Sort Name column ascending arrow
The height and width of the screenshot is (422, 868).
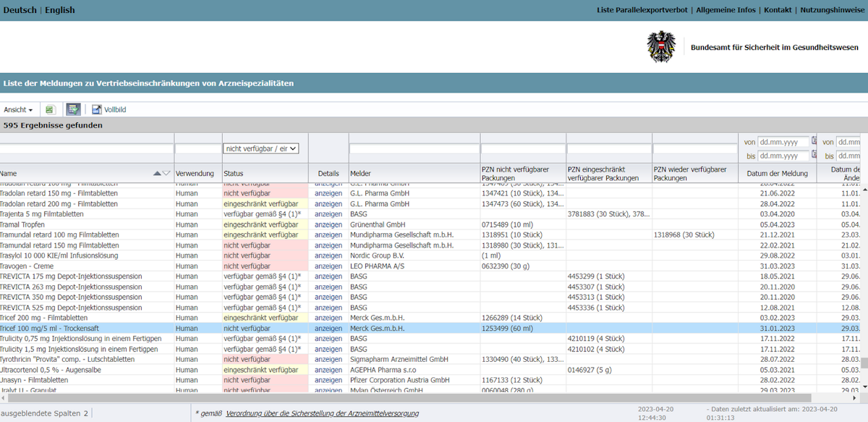pyautogui.click(x=158, y=174)
